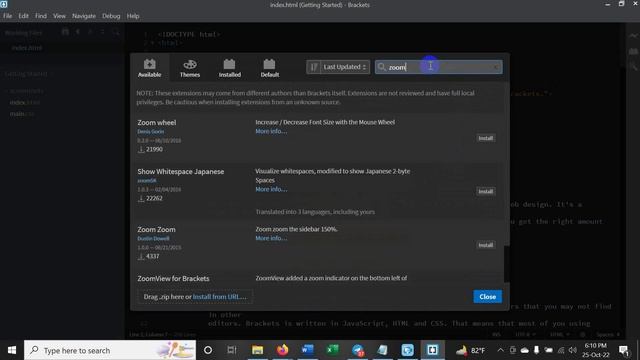This screenshot has height=360, width=640.
Task: Click the extension list scrollbar
Action: (507, 263)
